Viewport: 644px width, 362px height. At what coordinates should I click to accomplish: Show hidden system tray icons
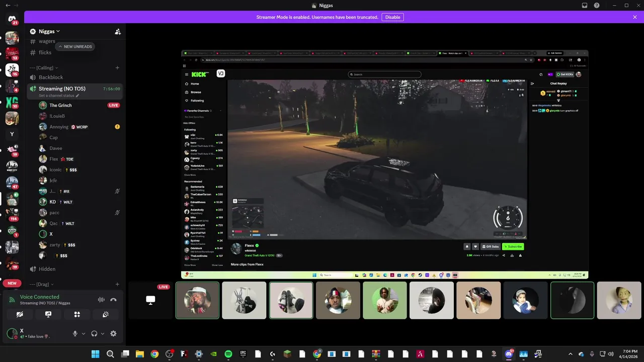point(571,354)
